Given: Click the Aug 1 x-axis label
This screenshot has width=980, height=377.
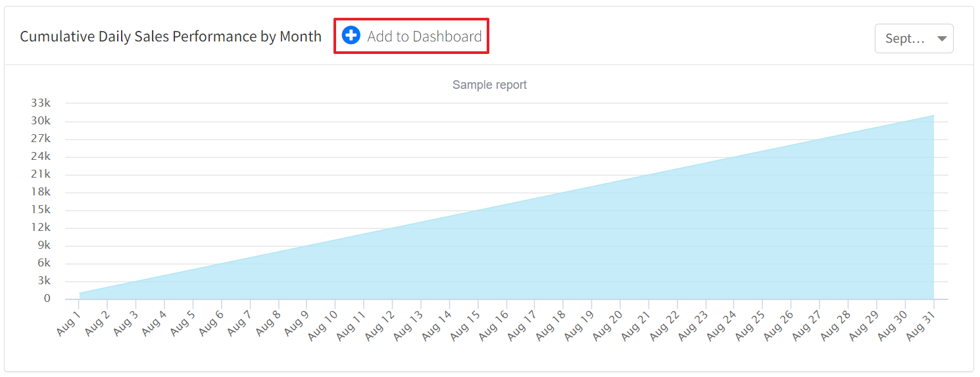Looking at the screenshot, I should click(x=68, y=322).
